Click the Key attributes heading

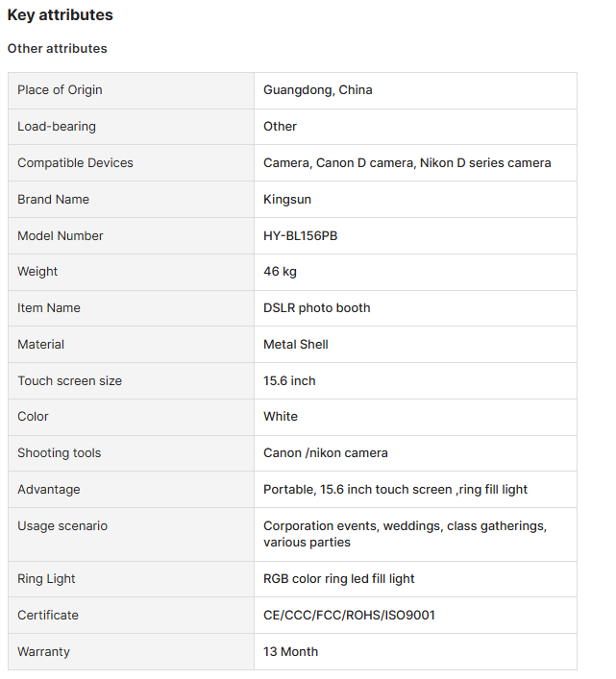(x=61, y=15)
